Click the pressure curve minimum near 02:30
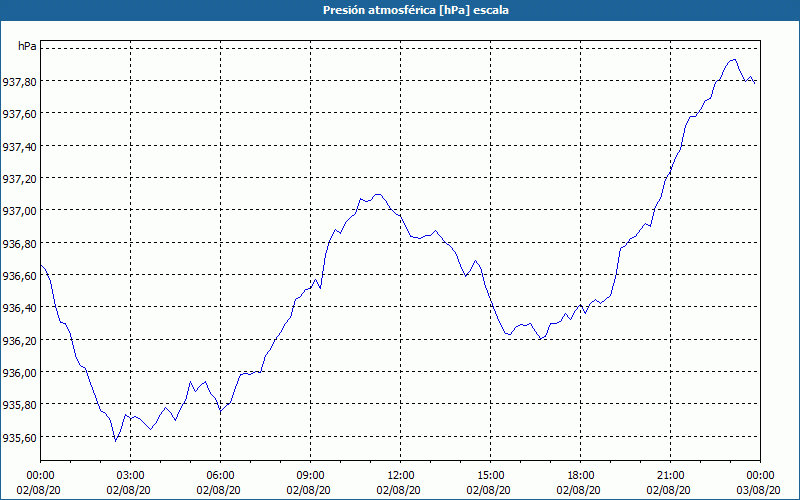This screenshot has height=500, width=800. pos(116,441)
